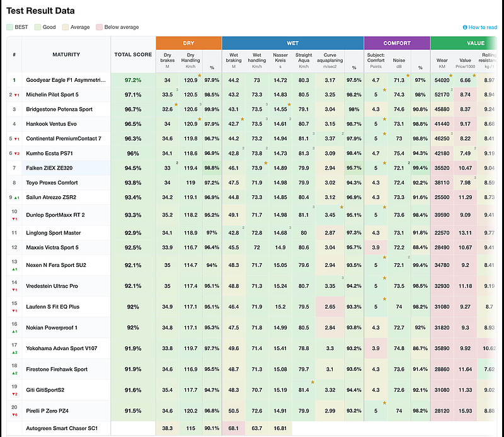Select Maxxis Victra Sport 5 name

point(52,247)
